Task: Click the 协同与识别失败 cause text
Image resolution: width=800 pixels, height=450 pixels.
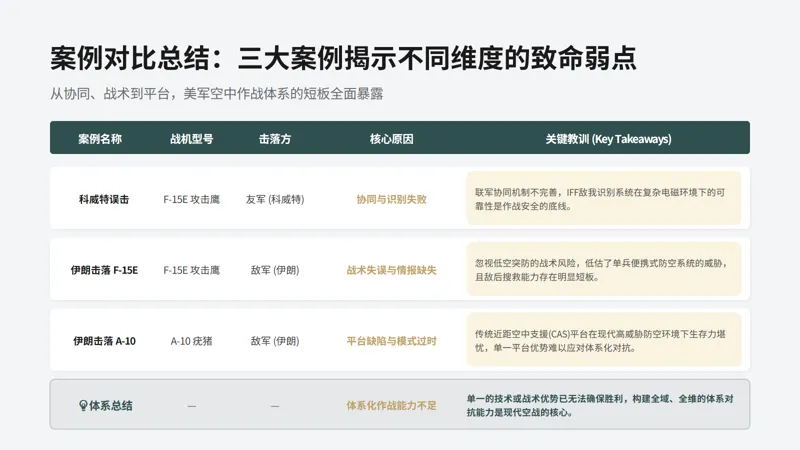Action: click(x=391, y=199)
